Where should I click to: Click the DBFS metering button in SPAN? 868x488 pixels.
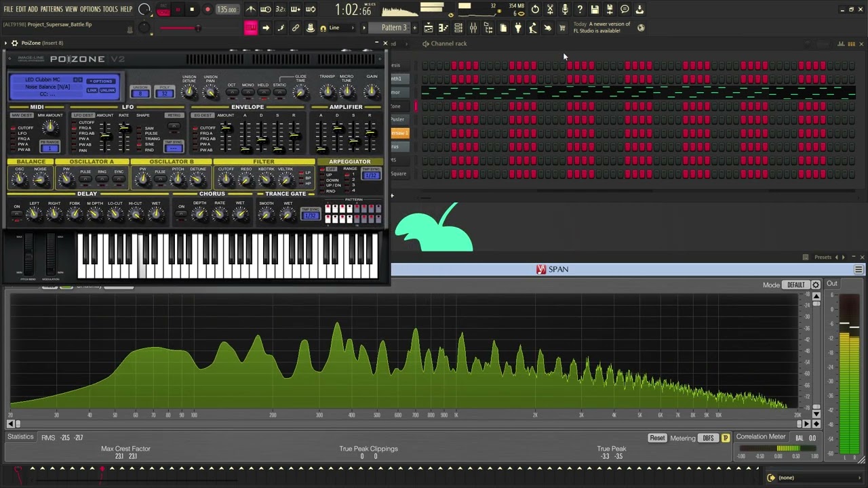tap(709, 438)
